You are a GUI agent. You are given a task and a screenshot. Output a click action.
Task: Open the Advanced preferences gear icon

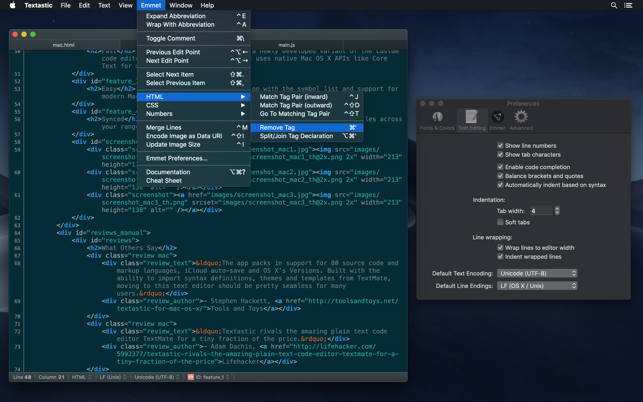pos(521,120)
